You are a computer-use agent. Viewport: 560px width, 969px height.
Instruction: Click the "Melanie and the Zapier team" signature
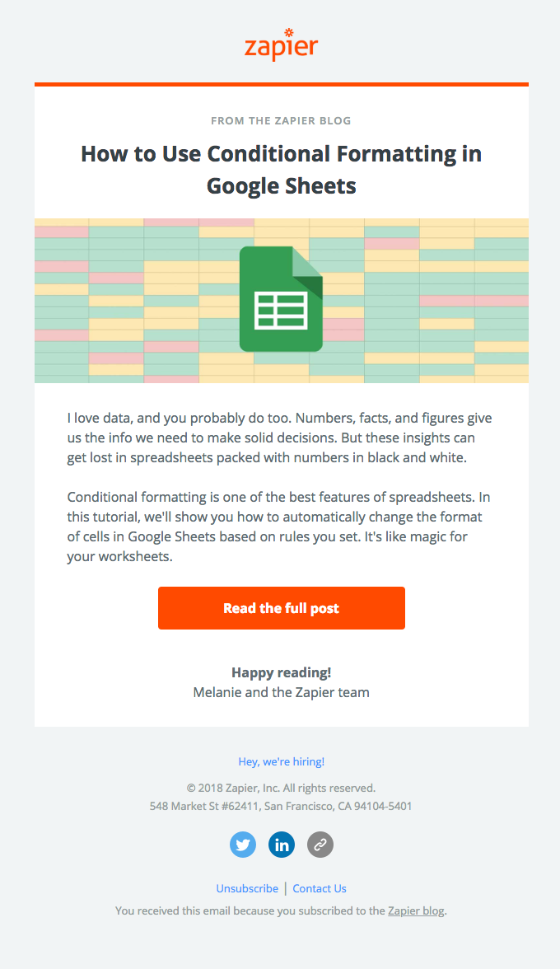[281, 692]
